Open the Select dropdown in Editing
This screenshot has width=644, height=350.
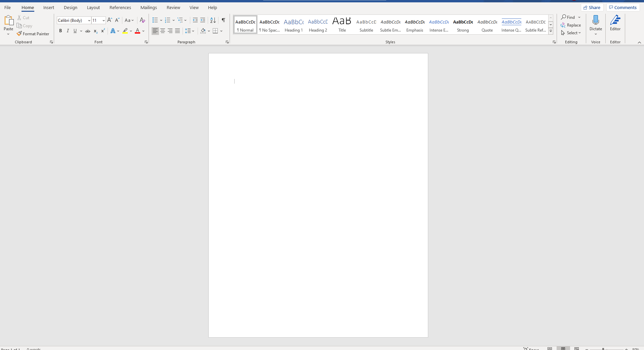(571, 33)
